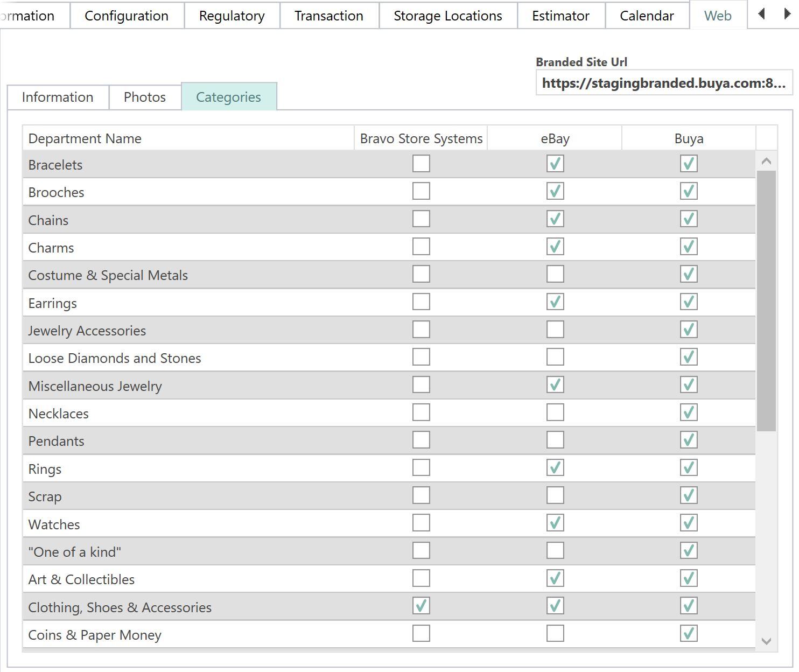Click the Buya column header
This screenshot has width=799, height=672.
[x=689, y=138]
